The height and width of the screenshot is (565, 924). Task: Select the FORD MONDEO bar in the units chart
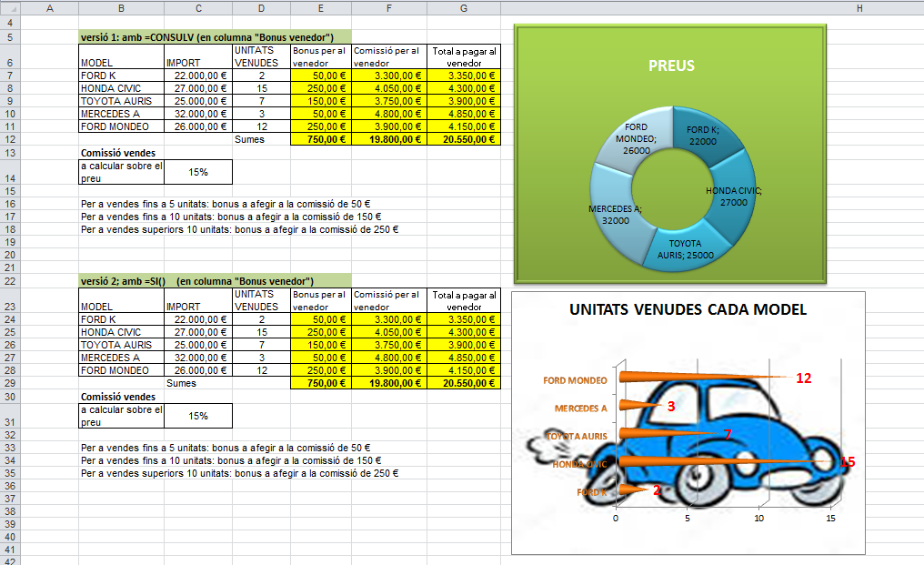click(691, 376)
